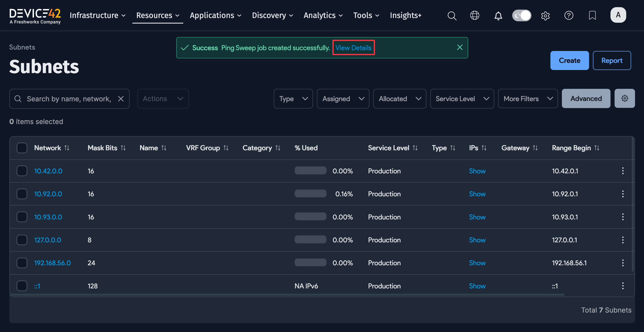644x332 pixels.
Task: Click the subnet search input field
Action: coord(69,99)
